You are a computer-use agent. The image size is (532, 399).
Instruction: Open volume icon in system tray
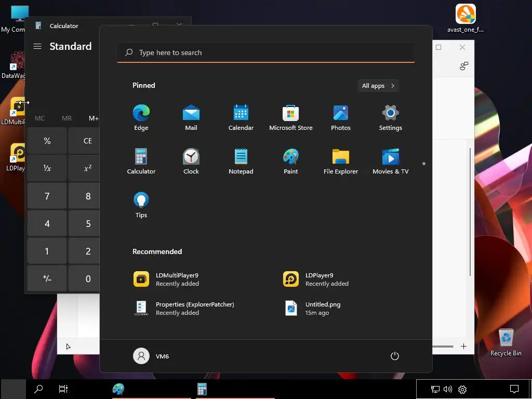[x=448, y=389]
